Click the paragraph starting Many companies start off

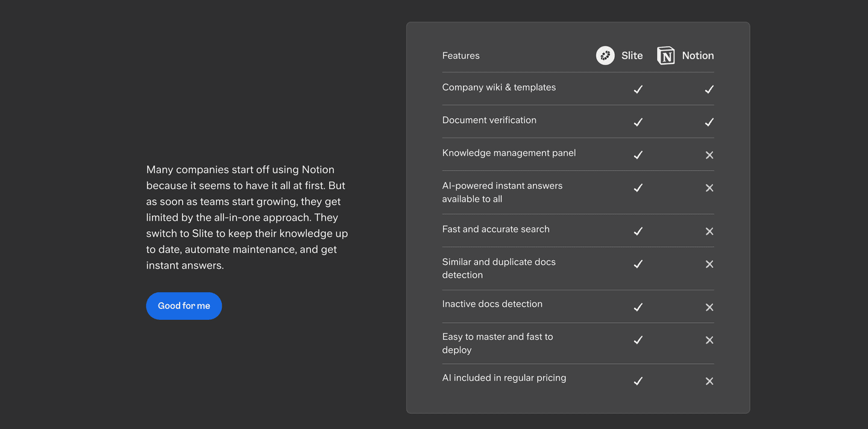pos(247,217)
